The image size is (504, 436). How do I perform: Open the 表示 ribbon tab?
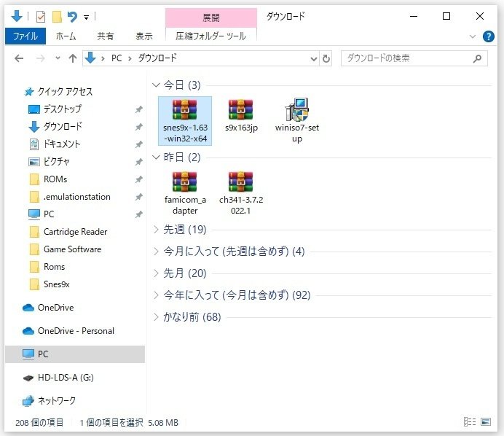pyautogui.click(x=144, y=36)
